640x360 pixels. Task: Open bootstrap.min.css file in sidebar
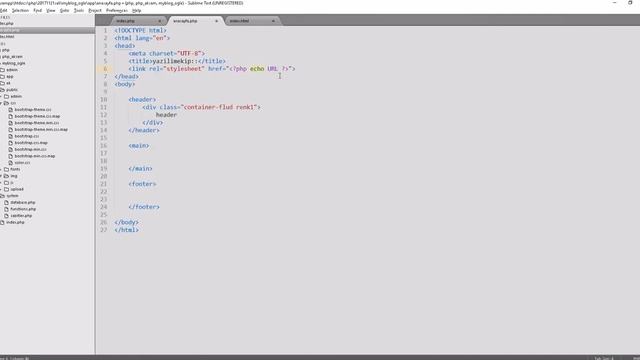(x=30, y=149)
